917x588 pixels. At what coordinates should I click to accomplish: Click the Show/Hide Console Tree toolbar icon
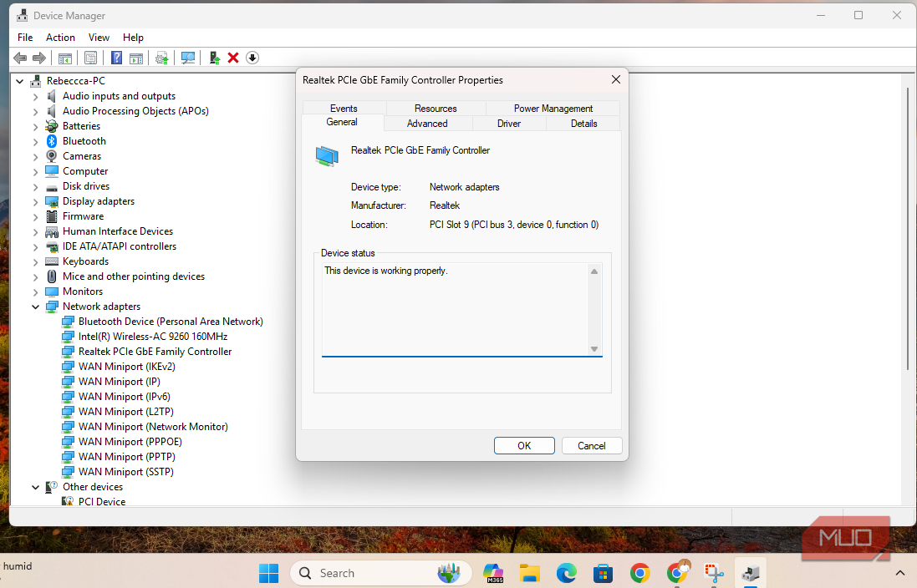click(x=65, y=58)
